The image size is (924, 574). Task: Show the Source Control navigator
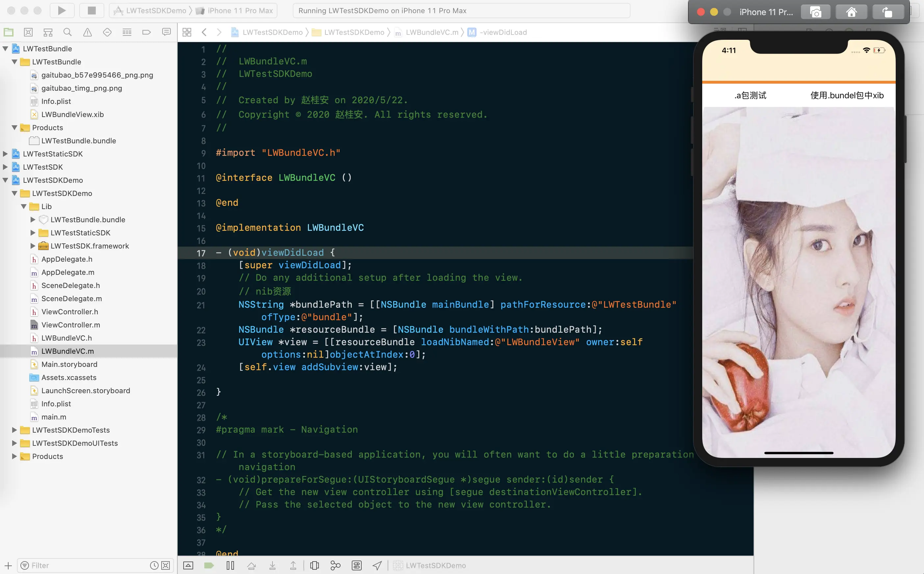point(28,32)
